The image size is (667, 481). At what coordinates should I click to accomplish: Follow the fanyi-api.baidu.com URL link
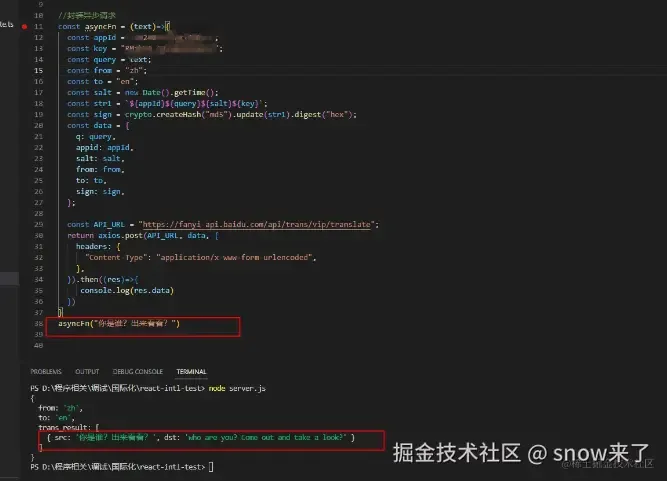[257, 225]
